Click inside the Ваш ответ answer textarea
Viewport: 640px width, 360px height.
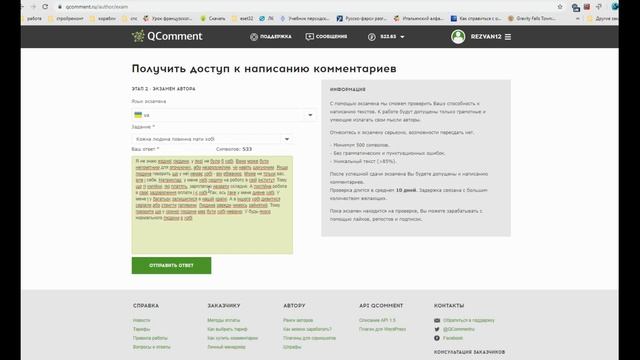(212, 205)
